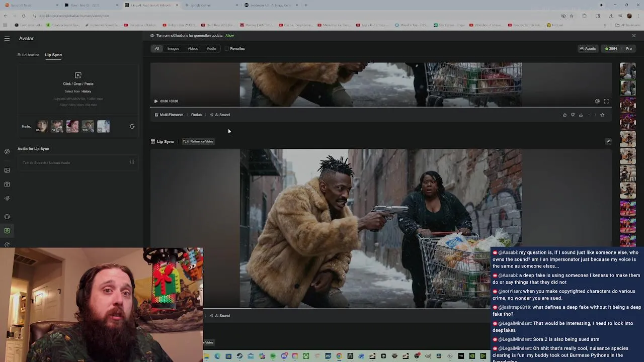Like the first video with thumbs up
The image size is (644, 362).
(565, 115)
